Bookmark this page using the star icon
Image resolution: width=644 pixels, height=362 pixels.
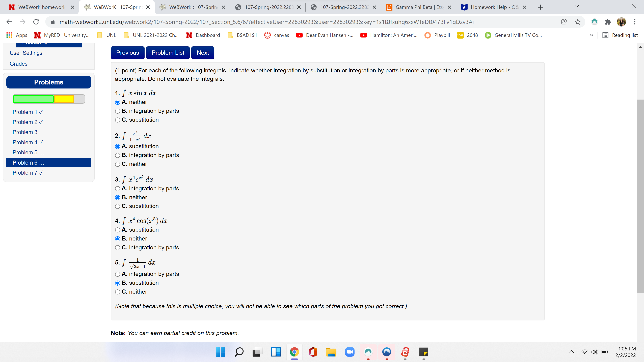tap(577, 22)
